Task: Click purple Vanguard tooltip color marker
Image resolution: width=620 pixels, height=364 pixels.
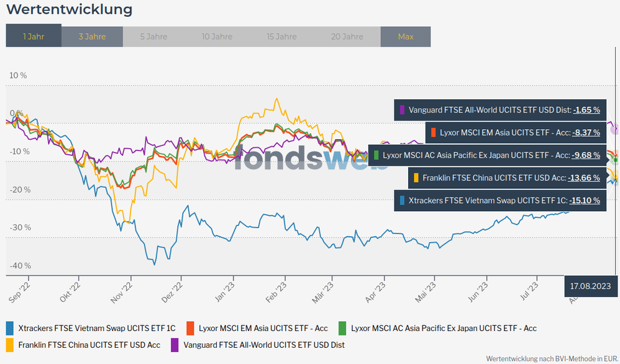Action: (403, 110)
